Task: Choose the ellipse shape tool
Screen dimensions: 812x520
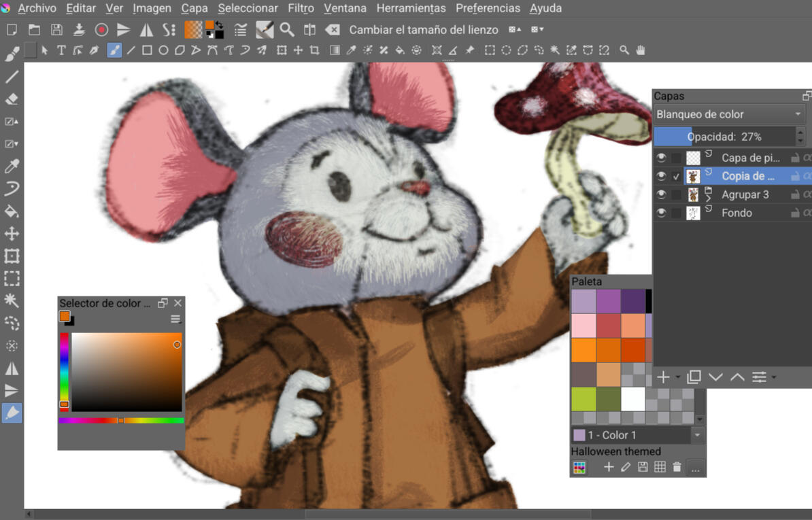Action: (163, 50)
